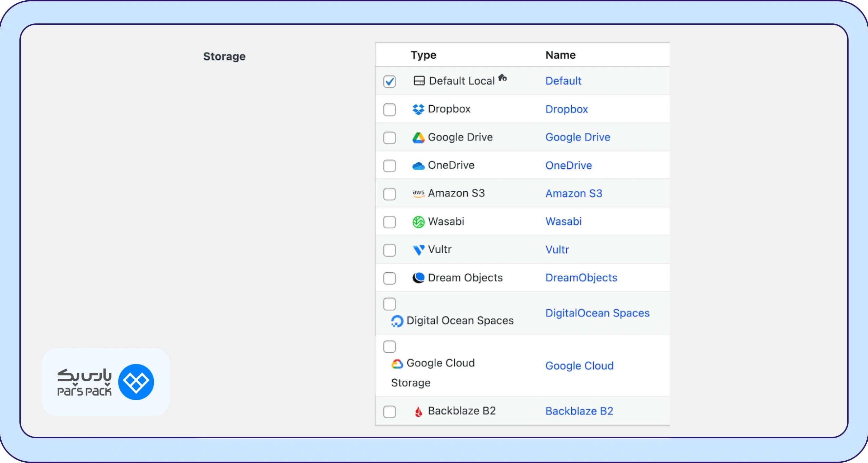The image size is (868, 463).
Task: Click the Google Cloud Storage logo icon
Action: [397, 364]
